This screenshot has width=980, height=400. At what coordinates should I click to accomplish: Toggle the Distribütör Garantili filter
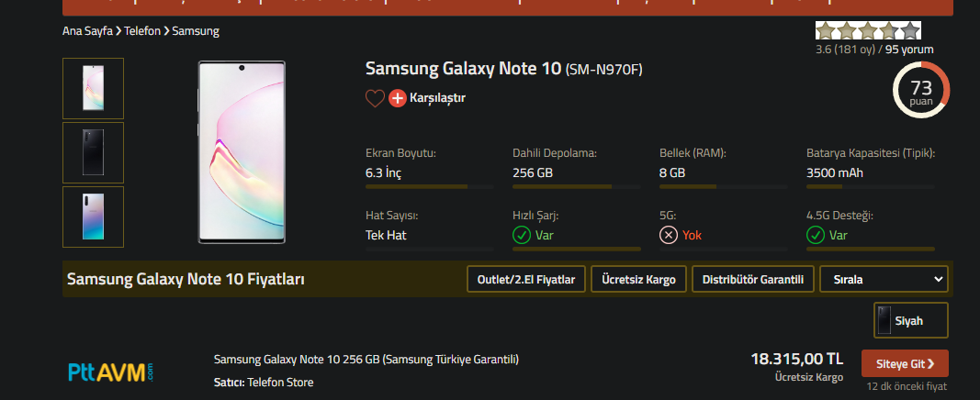pos(753,279)
